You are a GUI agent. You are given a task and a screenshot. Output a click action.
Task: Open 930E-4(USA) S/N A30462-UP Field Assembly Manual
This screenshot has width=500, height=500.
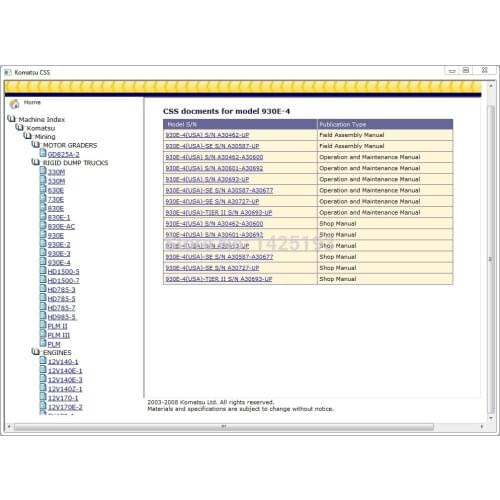(207, 135)
